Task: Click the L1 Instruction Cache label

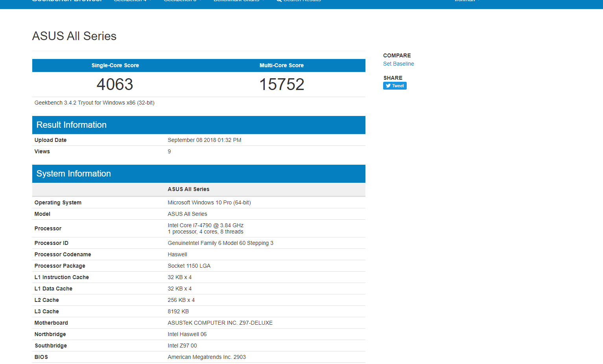Action: (62, 277)
